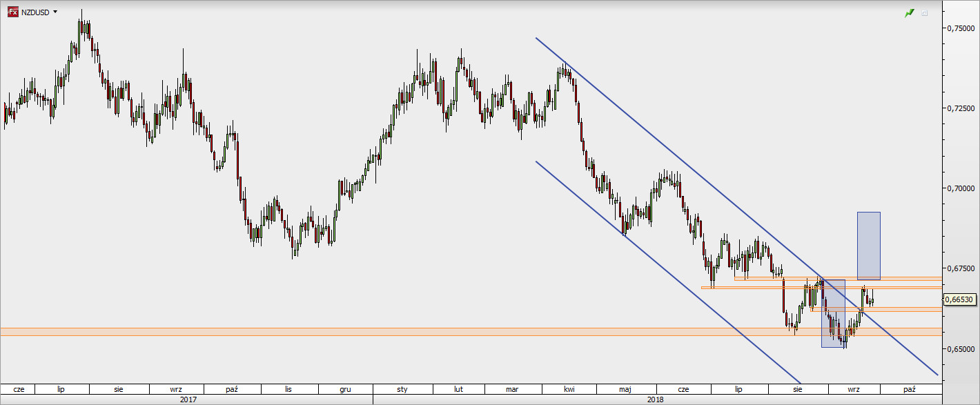The height and width of the screenshot is (405, 980).
Task: Click the 2018 year label on time axis
Action: (x=656, y=399)
